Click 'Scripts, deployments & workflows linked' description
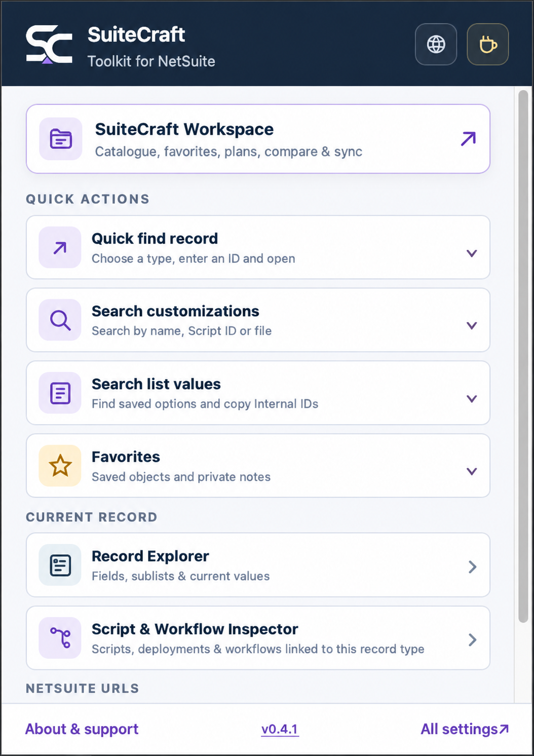This screenshot has height=756, width=534. click(x=258, y=649)
